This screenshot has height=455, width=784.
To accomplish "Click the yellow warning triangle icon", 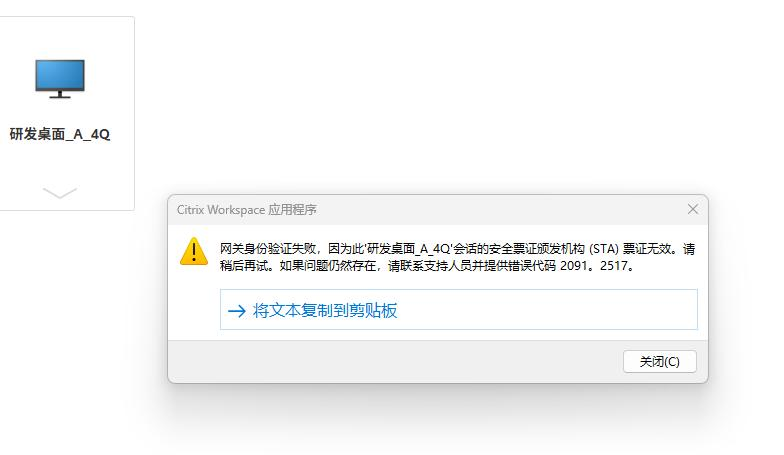I will 194,251.
